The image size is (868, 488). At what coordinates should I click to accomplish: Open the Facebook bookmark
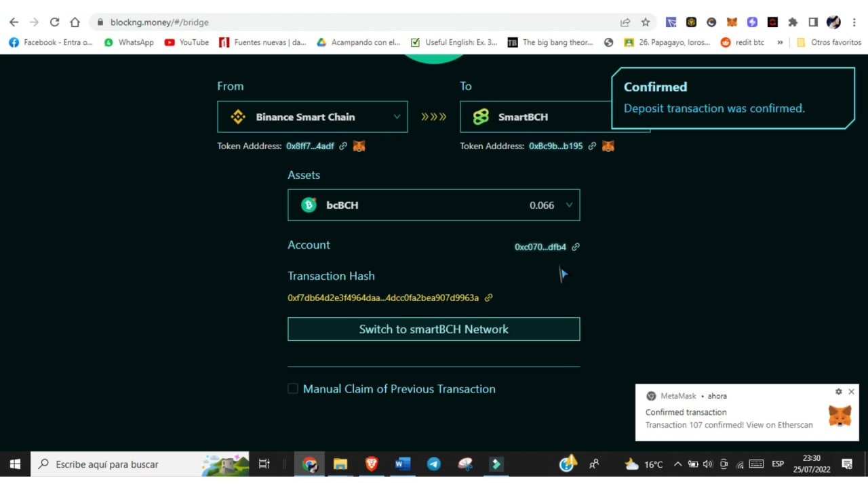click(x=51, y=42)
